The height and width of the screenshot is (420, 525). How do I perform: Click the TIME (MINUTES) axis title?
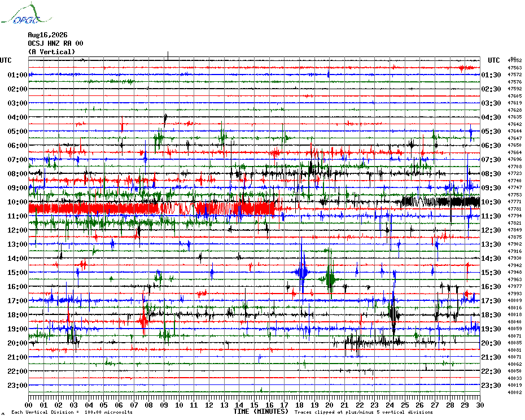(x=261, y=412)
